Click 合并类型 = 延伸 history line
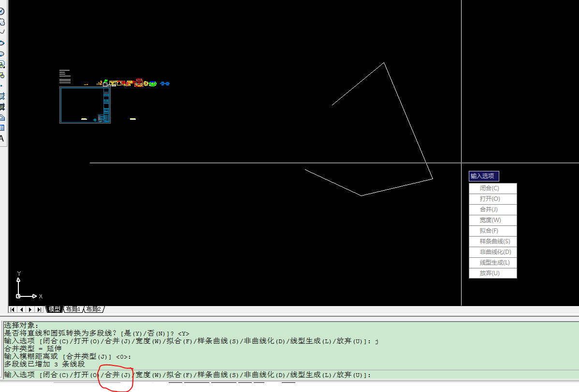 tap(33, 349)
